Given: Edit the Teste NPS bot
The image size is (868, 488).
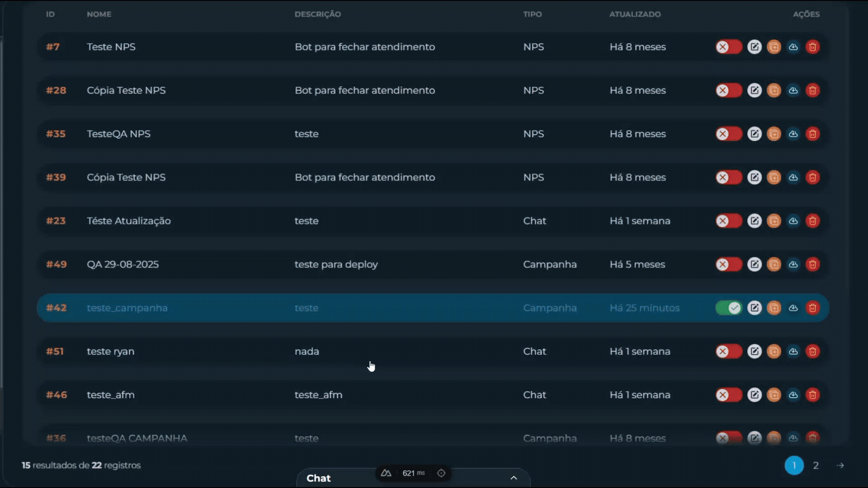Looking at the screenshot, I should pyautogui.click(x=755, y=47).
